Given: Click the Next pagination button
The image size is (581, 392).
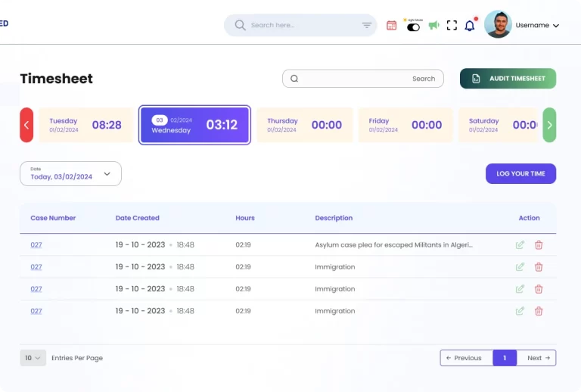Looking at the screenshot, I should point(539,358).
